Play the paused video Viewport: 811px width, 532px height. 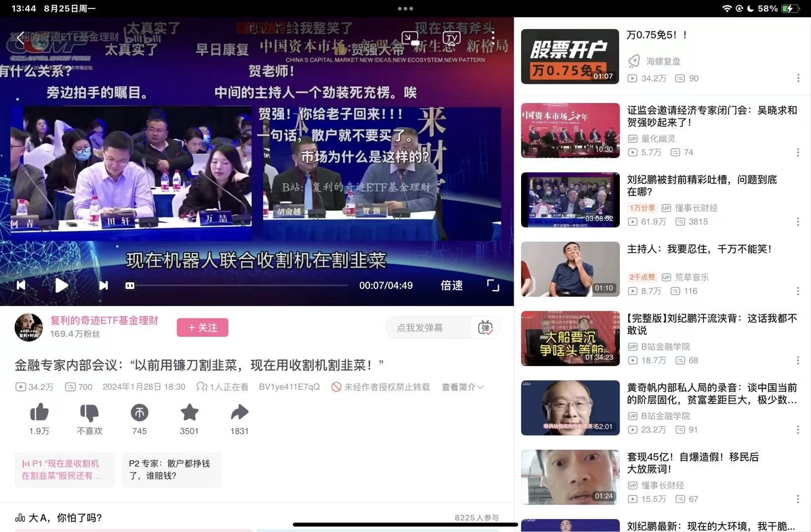pyautogui.click(x=61, y=285)
